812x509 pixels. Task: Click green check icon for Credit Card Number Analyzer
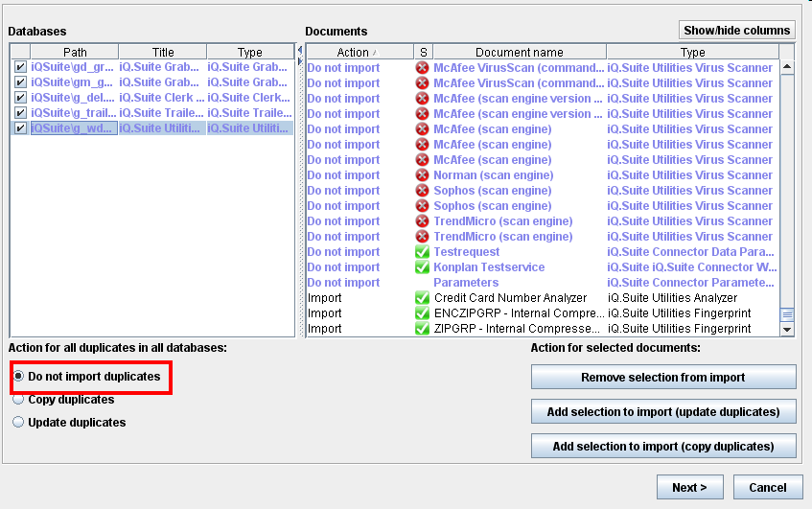pyautogui.click(x=422, y=298)
